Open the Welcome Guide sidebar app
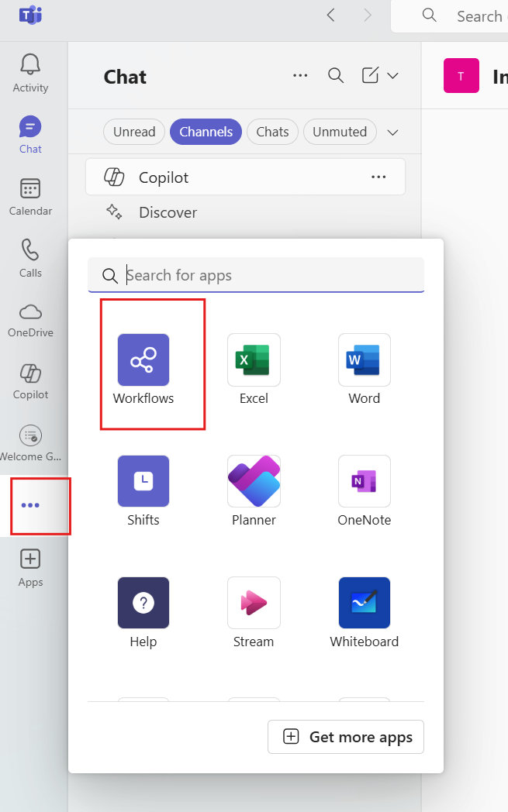508x812 pixels. [30, 443]
